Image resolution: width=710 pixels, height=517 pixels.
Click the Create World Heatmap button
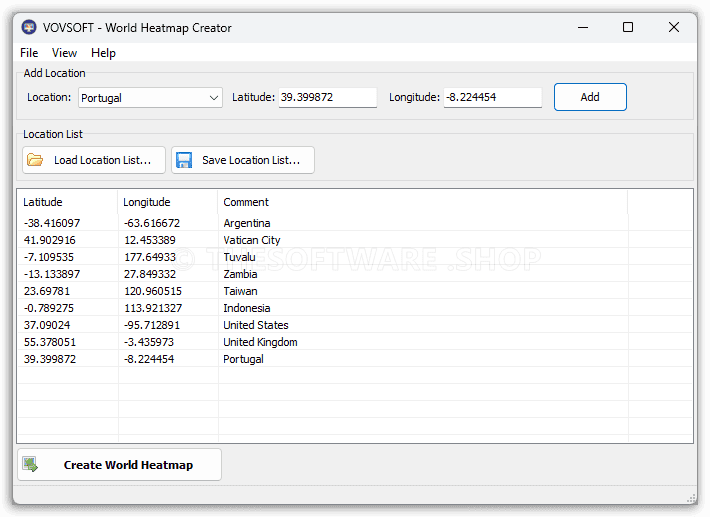click(120, 464)
